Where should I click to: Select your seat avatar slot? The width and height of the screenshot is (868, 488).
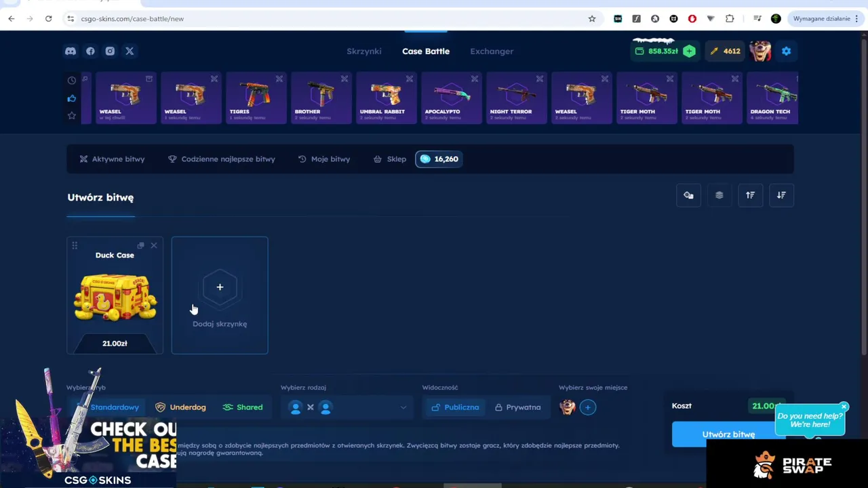click(568, 407)
